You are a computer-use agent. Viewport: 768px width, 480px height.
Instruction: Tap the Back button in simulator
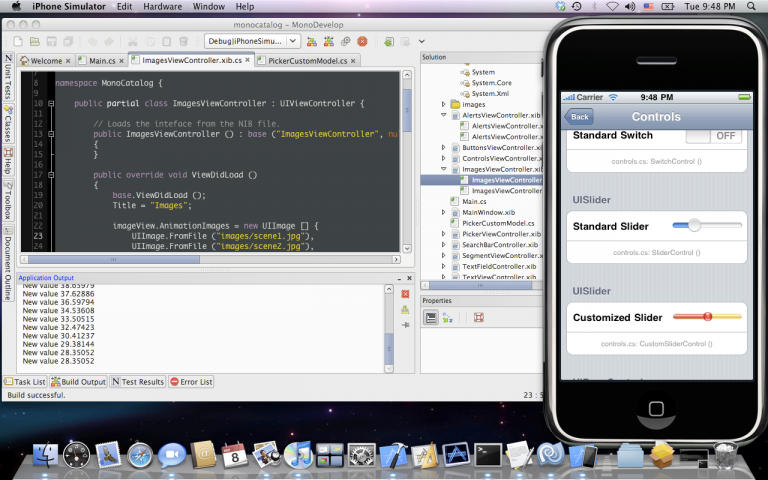(x=579, y=117)
